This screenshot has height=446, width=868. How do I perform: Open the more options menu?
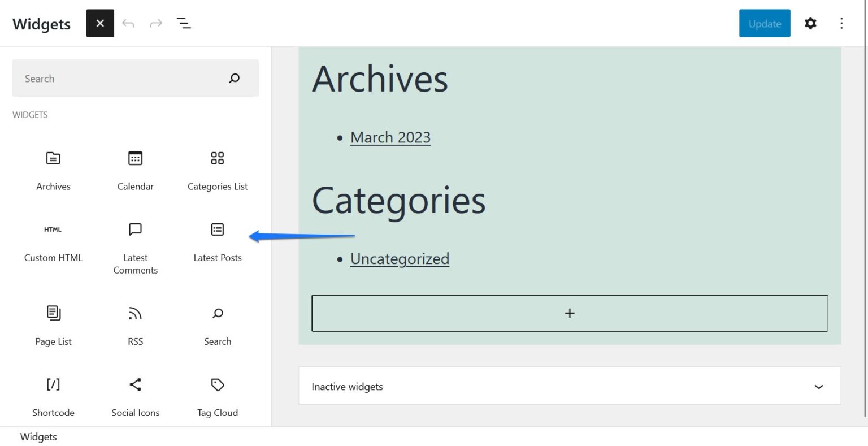tap(842, 23)
